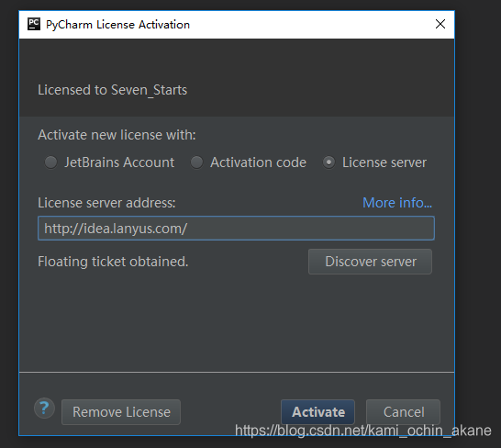This screenshot has width=501, height=448.
Task: Click the 'PyCharm License Activation' window title
Action: [117, 25]
